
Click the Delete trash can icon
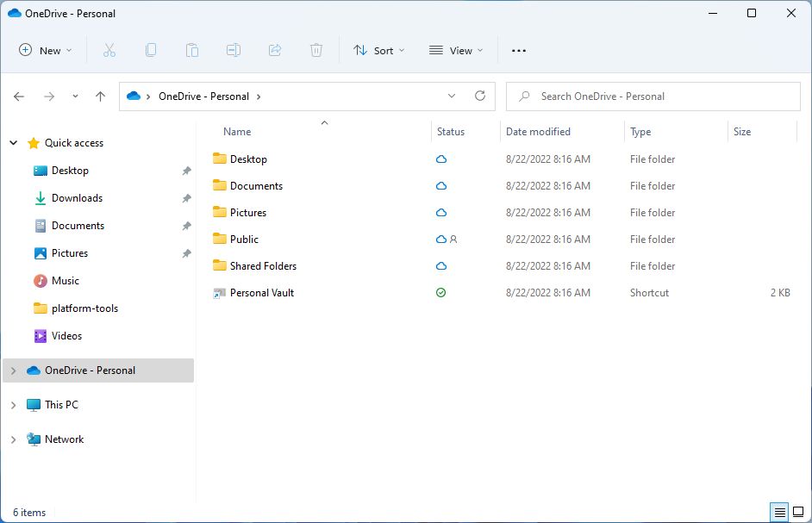click(x=316, y=50)
